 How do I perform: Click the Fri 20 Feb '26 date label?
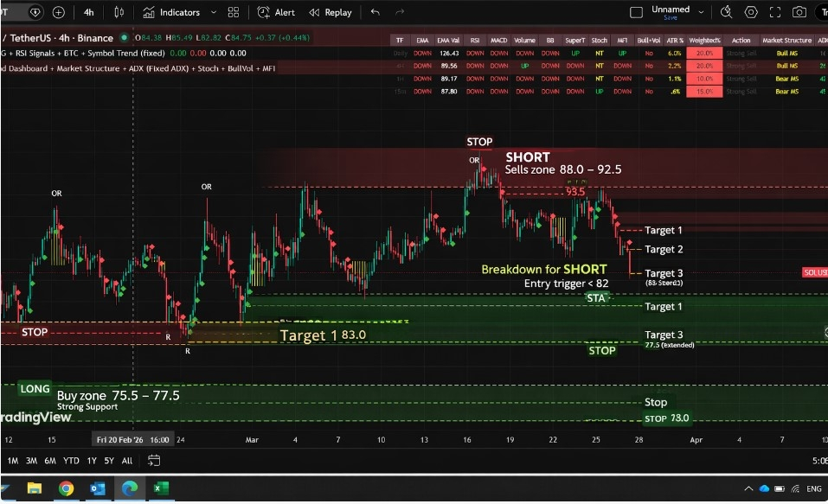tap(133, 440)
